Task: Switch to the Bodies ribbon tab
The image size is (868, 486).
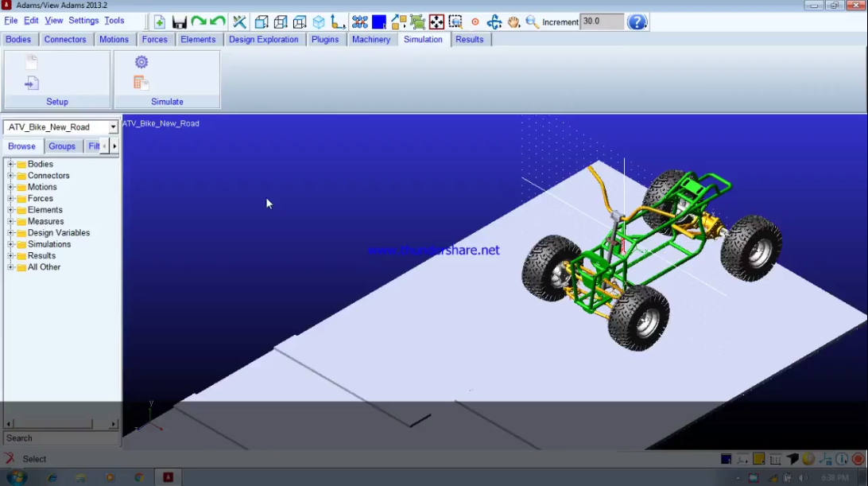Action: point(18,39)
